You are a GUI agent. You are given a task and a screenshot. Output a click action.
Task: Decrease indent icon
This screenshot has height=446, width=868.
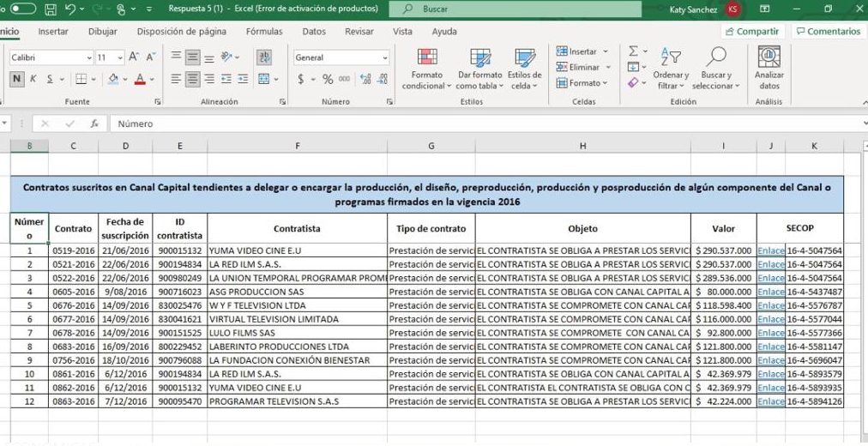pyautogui.click(x=226, y=79)
